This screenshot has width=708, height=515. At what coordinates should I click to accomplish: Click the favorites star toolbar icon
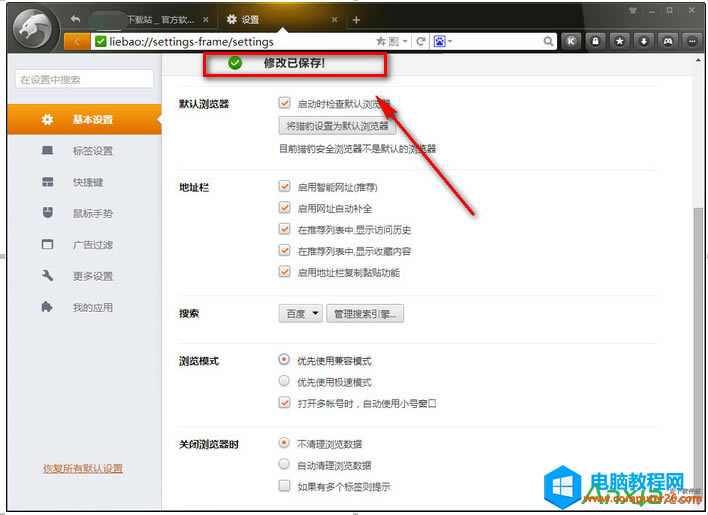click(620, 42)
